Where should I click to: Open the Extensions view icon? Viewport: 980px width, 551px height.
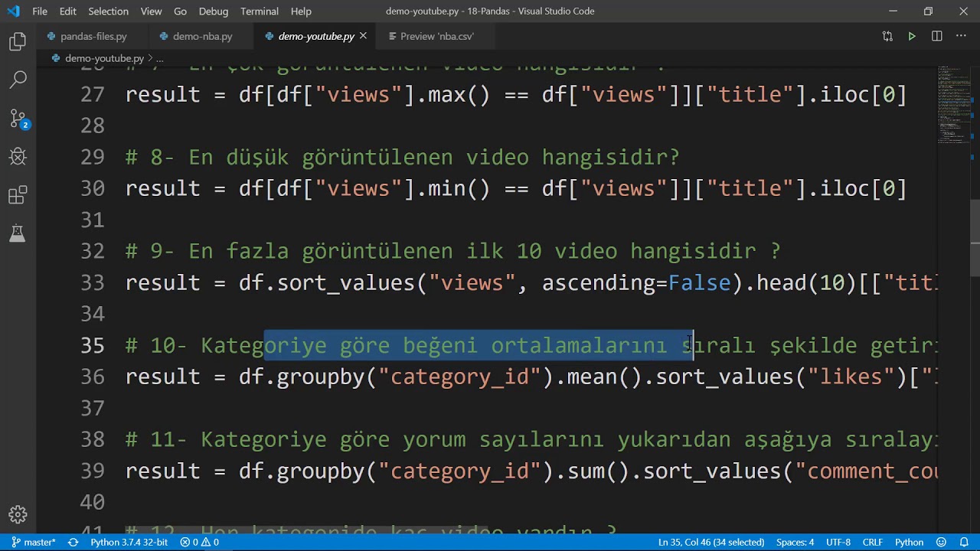[18, 196]
